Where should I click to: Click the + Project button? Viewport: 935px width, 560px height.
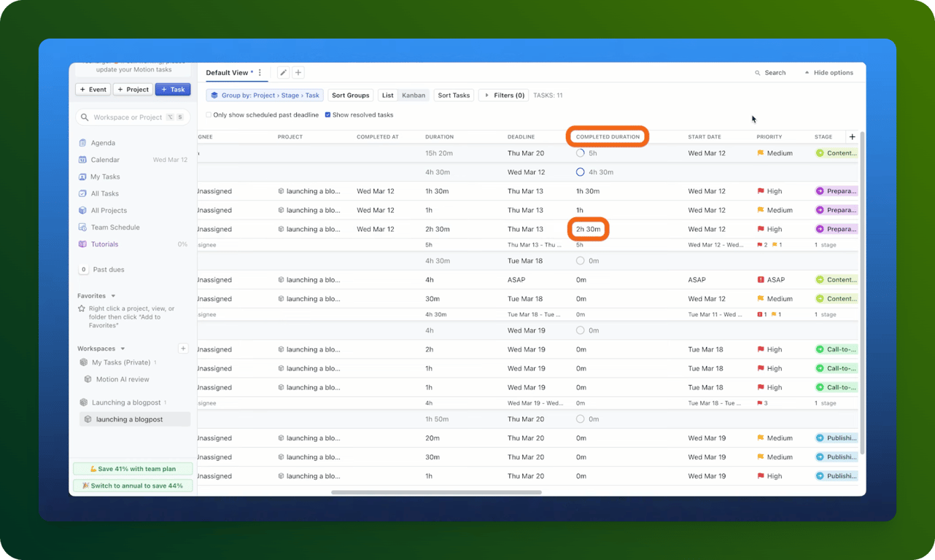tap(133, 90)
